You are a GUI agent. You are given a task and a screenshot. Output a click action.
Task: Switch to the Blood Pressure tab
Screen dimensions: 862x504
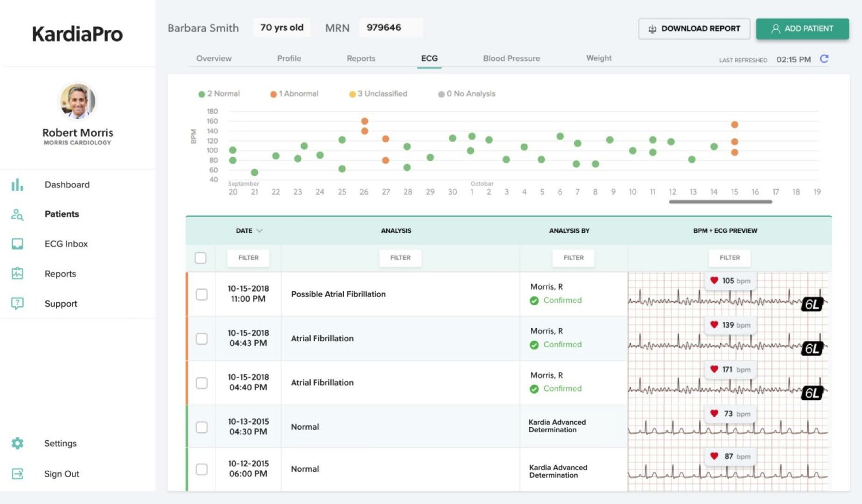point(511,59)
